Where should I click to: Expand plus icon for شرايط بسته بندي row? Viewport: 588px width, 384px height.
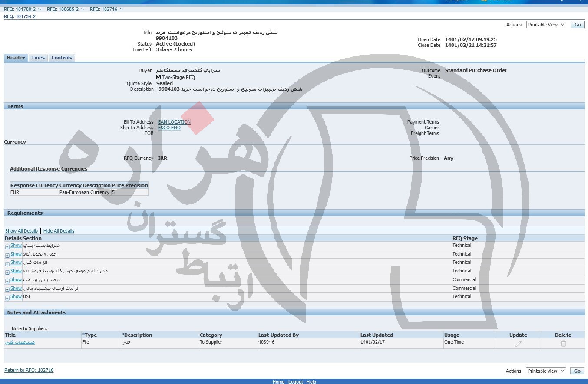pyautogui.click(x=7, y=247)
